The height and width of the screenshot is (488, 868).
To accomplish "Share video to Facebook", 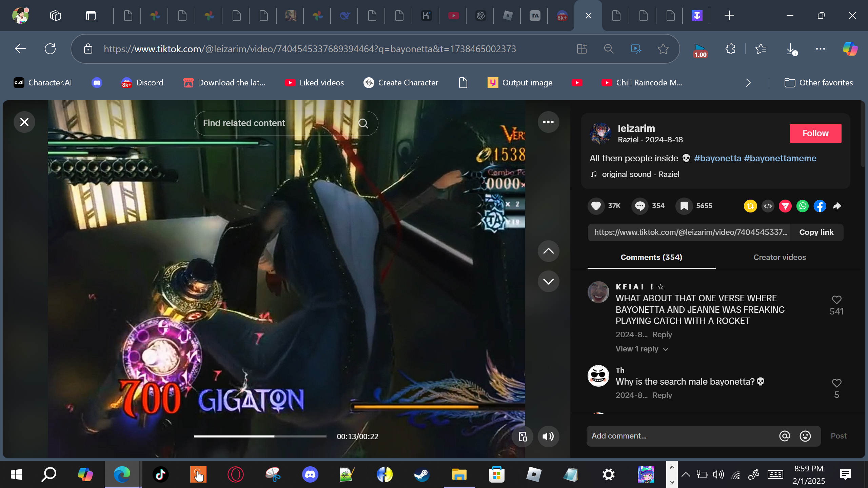I will [x=820, y=206].
